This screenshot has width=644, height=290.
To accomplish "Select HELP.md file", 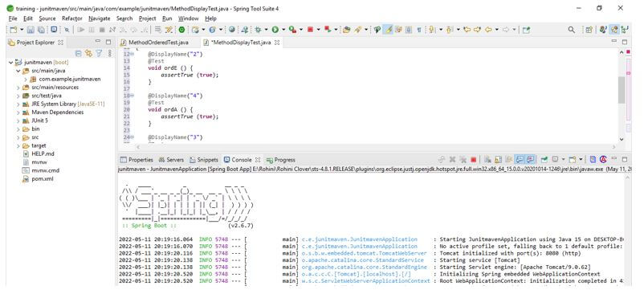I will click(43, 153).
